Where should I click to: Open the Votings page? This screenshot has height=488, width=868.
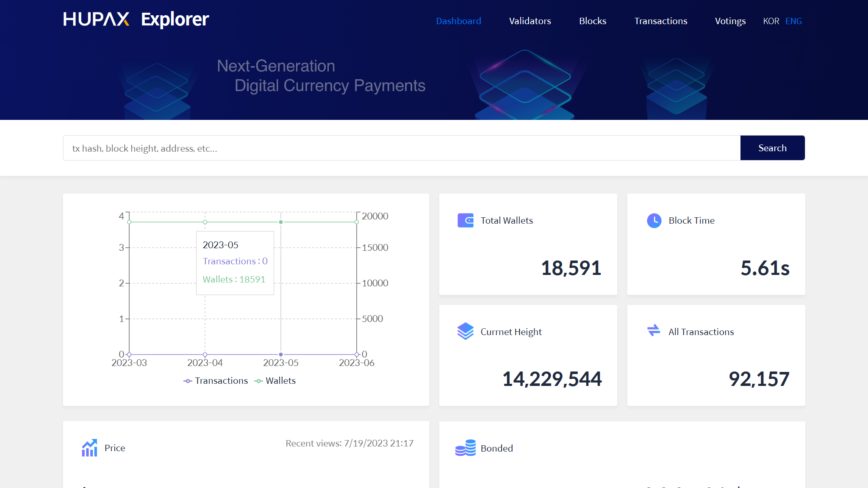730,21
